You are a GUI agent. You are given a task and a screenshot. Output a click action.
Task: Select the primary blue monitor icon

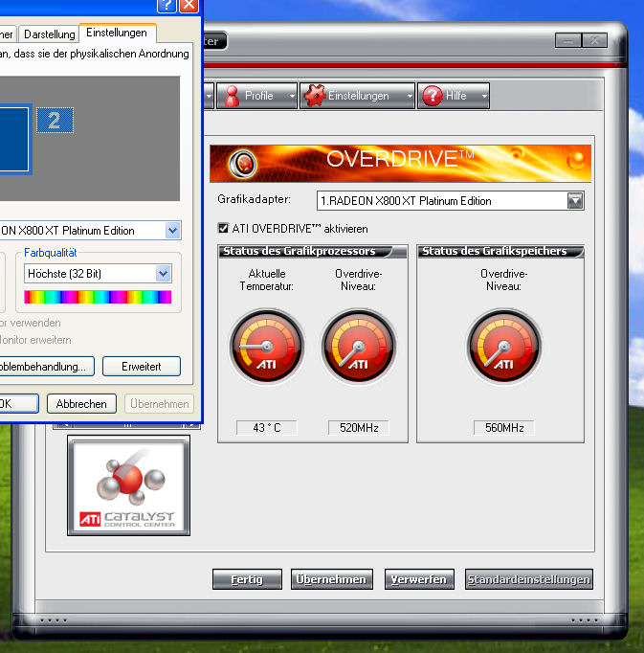(x=14, y=139)
